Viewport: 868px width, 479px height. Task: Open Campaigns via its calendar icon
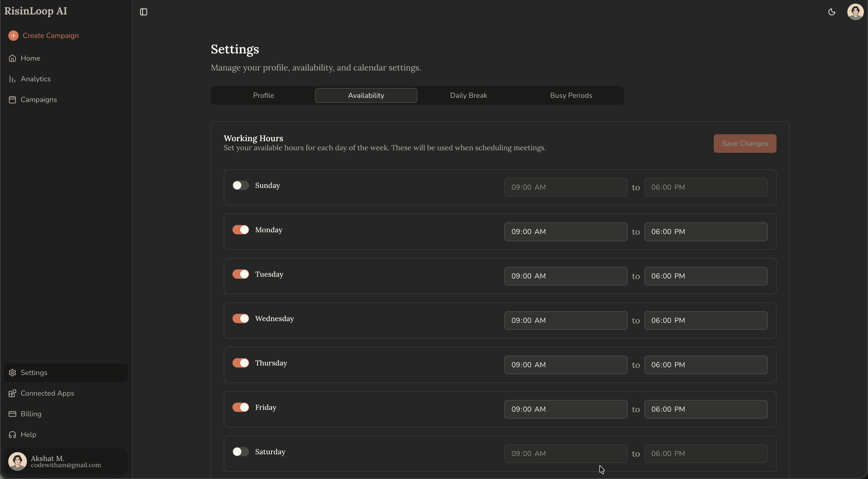(12, 99)
